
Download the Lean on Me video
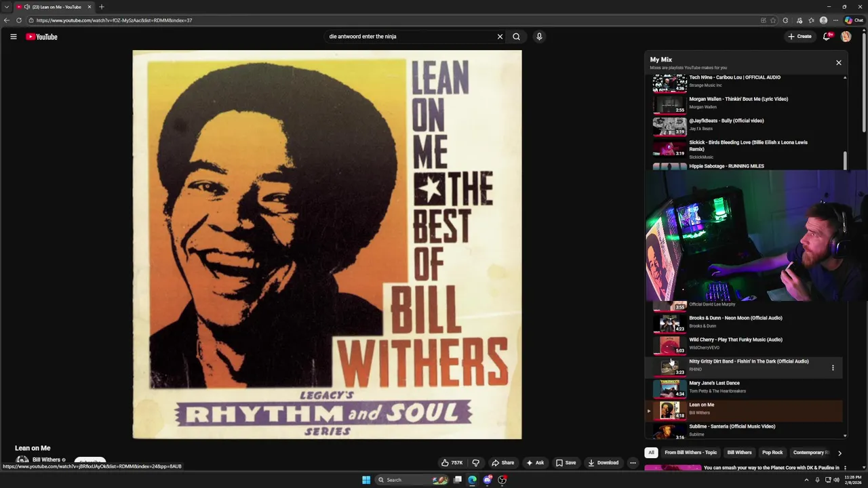[x=604, y=463]
